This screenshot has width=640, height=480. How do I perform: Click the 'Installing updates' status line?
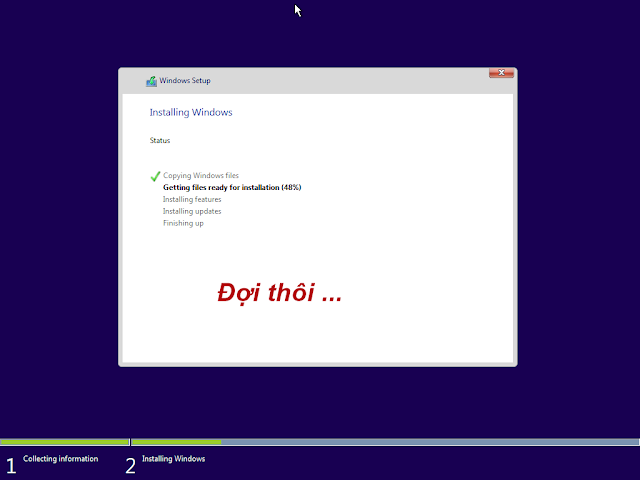pyautogui.click(x=192, y=211)
